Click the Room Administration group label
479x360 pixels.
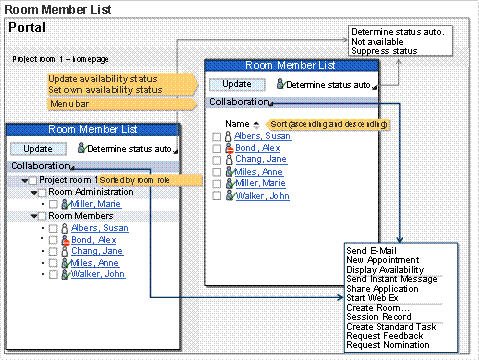[x=91, y=192]
